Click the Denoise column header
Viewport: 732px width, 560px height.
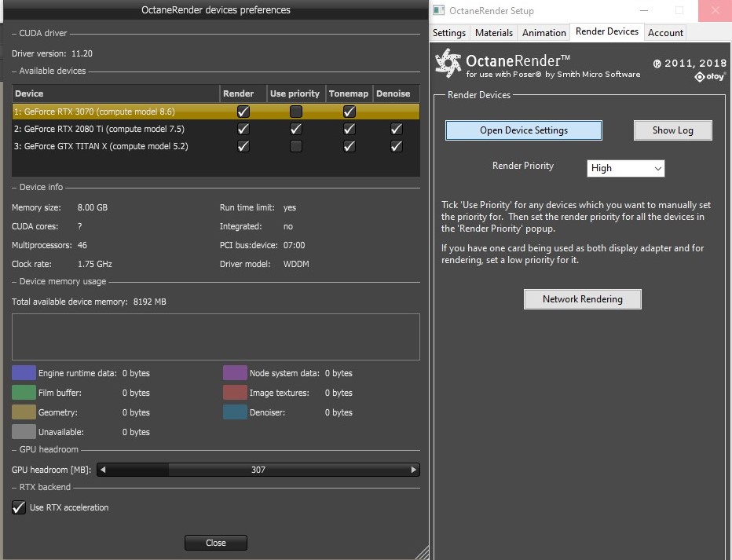397,93
